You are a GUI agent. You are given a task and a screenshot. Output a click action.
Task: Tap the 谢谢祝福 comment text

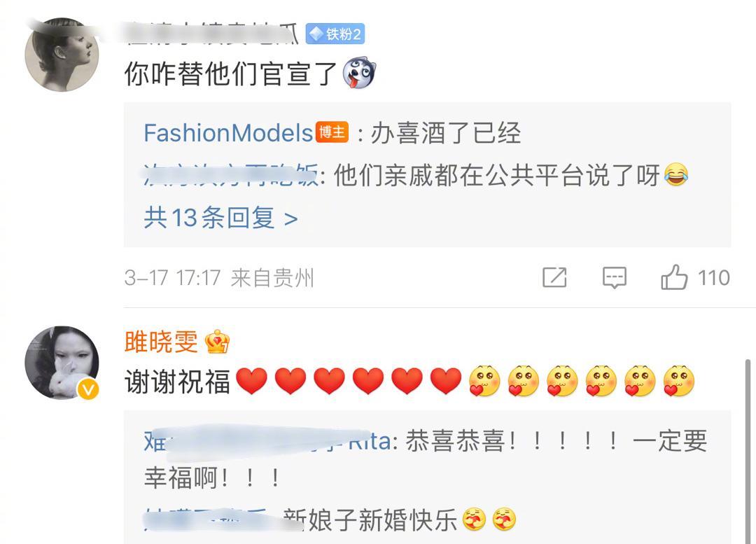click(x=177, y=382)
